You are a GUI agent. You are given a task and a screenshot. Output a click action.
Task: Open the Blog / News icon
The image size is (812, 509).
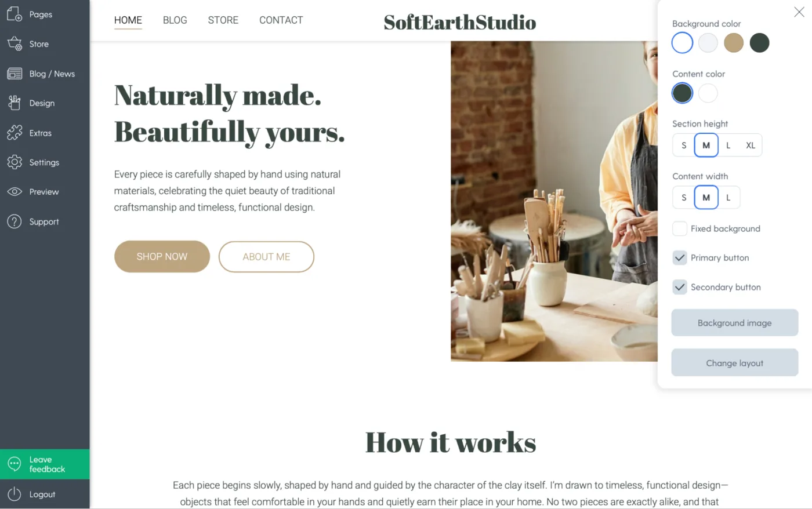(14, 74)
